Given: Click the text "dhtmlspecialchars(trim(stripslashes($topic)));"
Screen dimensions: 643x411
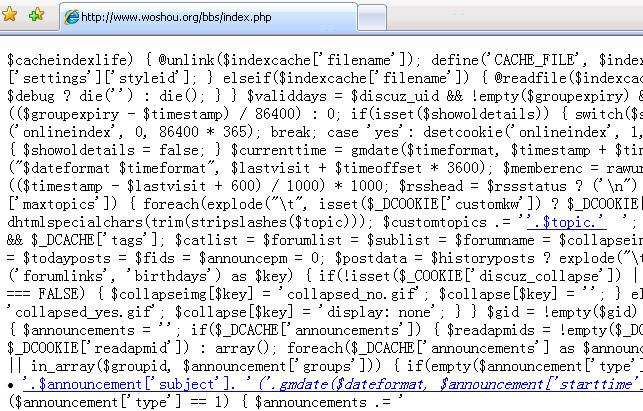Looking at the screenshot, I should tap(191, 222).
